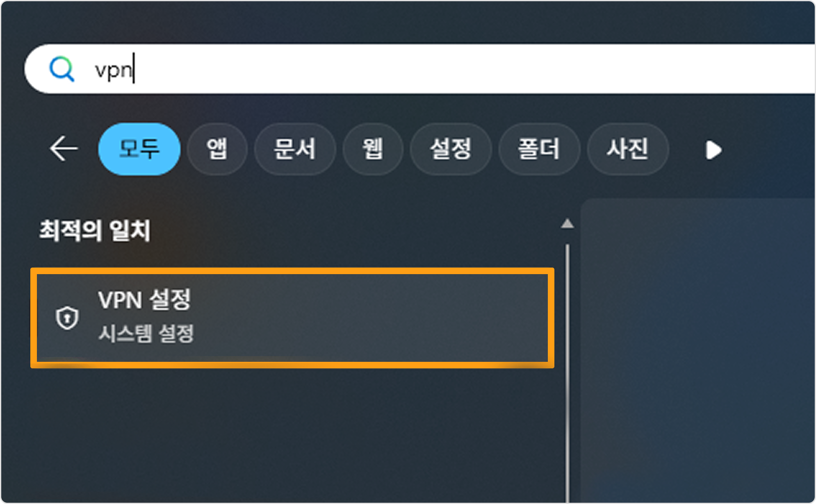816x504 pixels.
Task: Click the magnifying glass search icon
Action: [x=62, y=69]
